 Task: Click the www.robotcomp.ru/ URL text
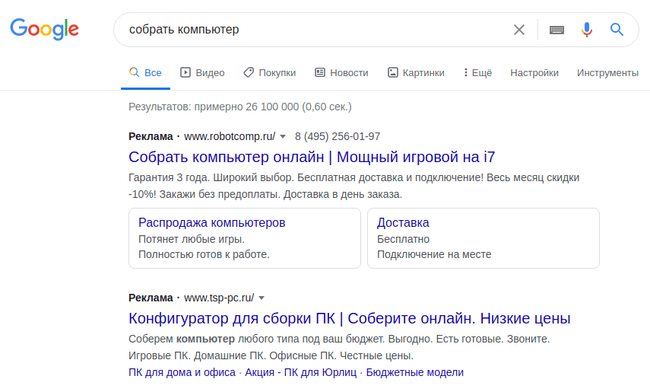(x=230, y=136)
